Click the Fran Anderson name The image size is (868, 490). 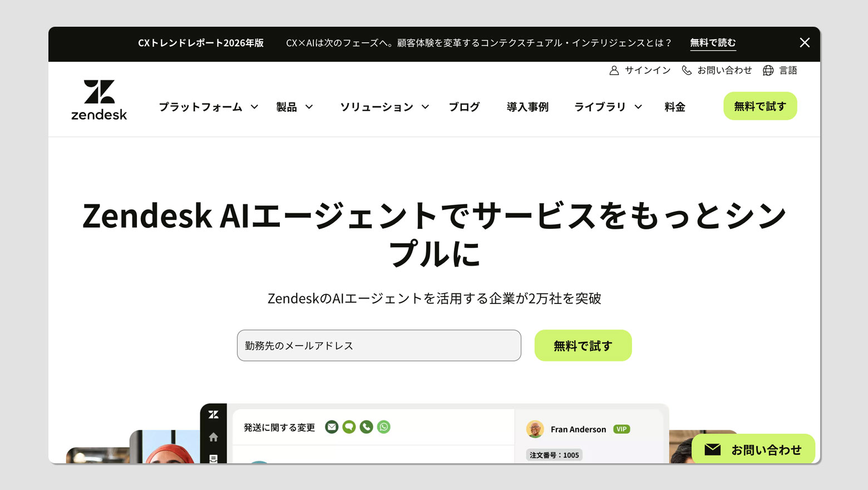[x=578, y=429]
